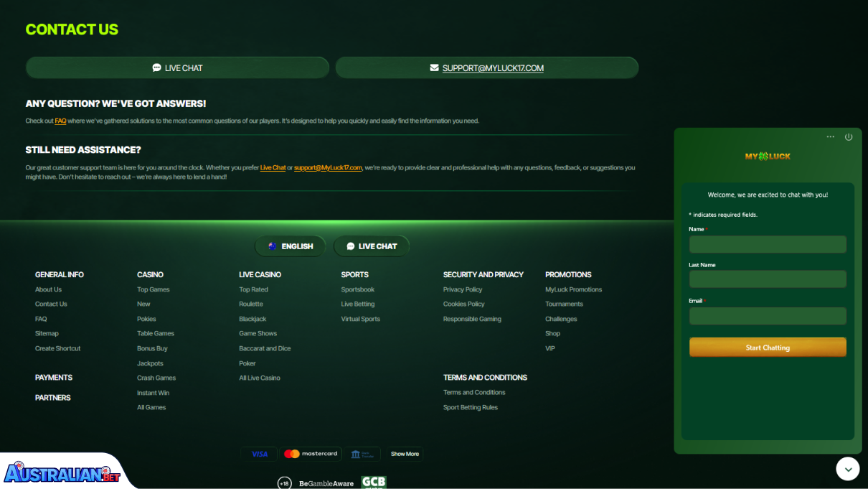Open Tournaments footer link
The image size is (868, 489).
click(x=564, y=304)
